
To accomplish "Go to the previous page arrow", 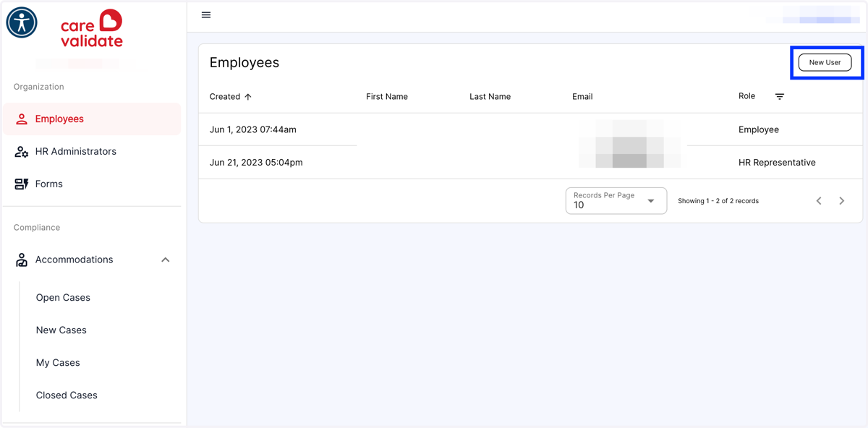I will 819,201.
